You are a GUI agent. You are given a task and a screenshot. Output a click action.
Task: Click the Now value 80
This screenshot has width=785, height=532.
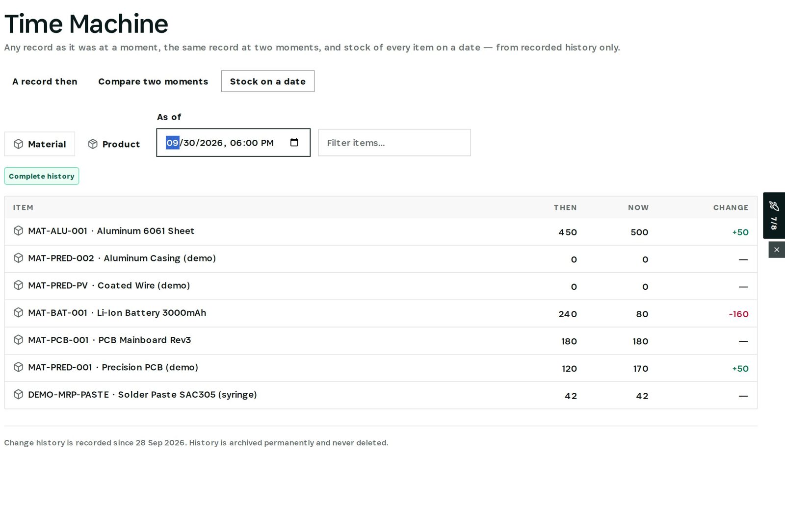coord(642,314)
